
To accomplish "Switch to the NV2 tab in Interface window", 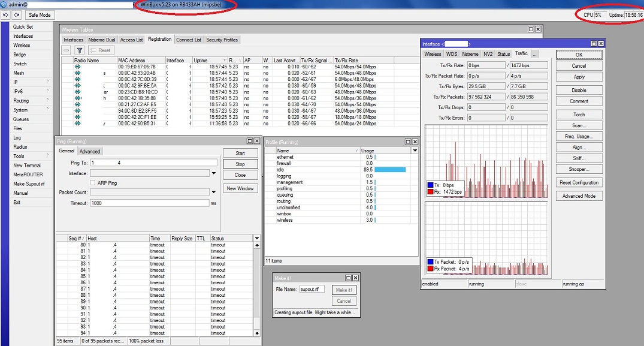I will (x=488, y=54).
